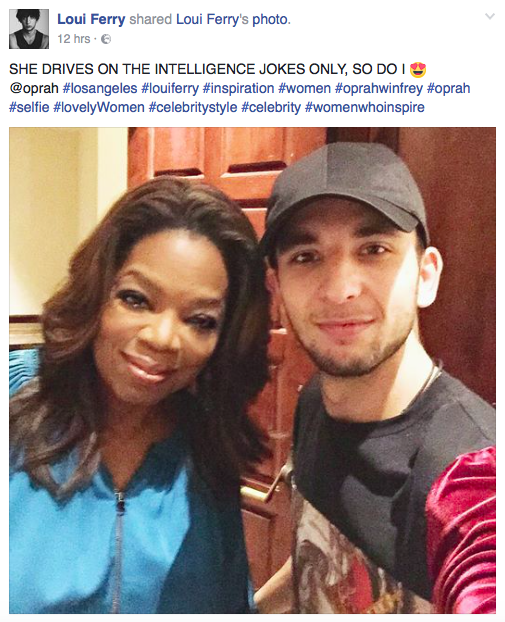Click the public globe privacy icon
This screenshot has width=505, height=622.
pos(106,39)
